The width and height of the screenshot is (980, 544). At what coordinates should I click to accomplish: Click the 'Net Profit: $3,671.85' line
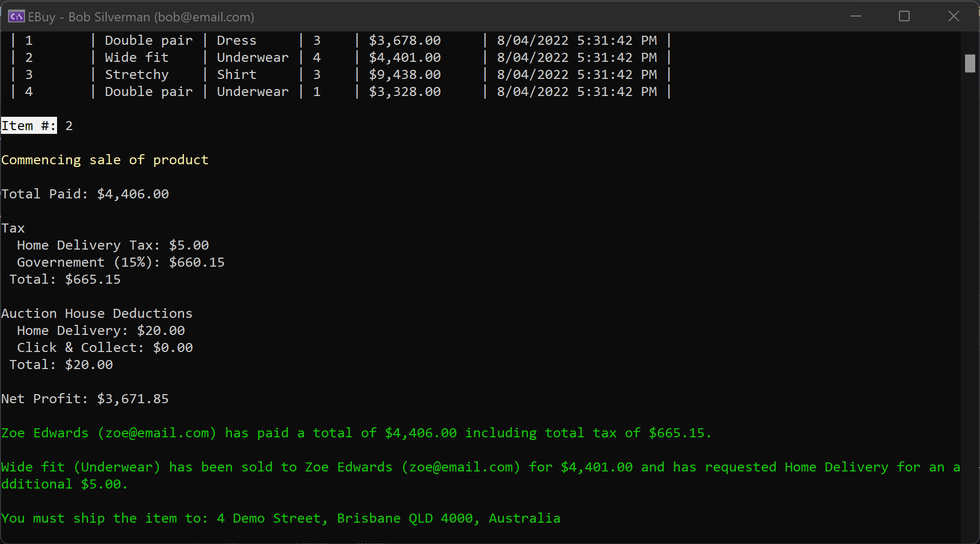tap(85, 399)
